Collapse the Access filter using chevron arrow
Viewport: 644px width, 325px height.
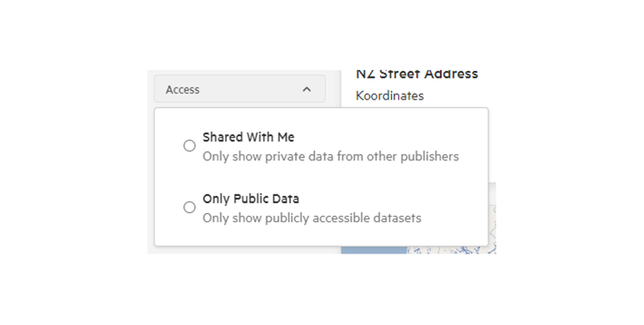(x=307, y=90)
